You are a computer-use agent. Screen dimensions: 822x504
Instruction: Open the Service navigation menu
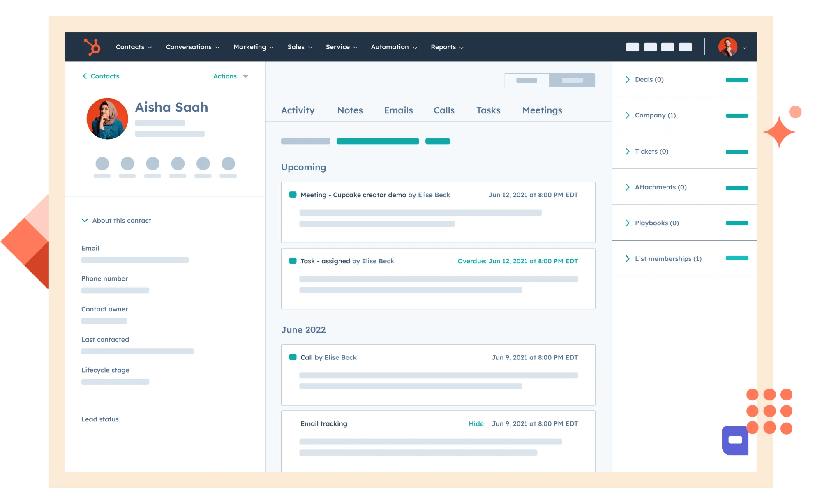(341, 47)
